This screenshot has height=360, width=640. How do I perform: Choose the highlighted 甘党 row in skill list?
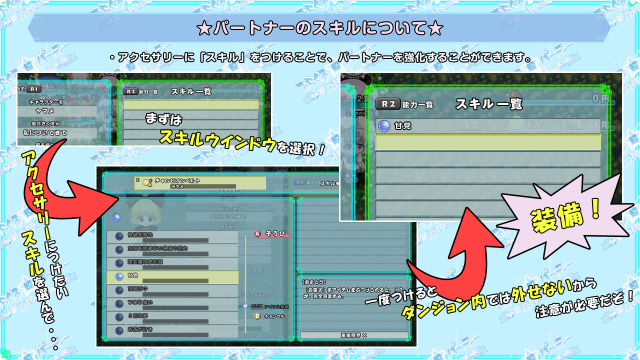point(172,277)
